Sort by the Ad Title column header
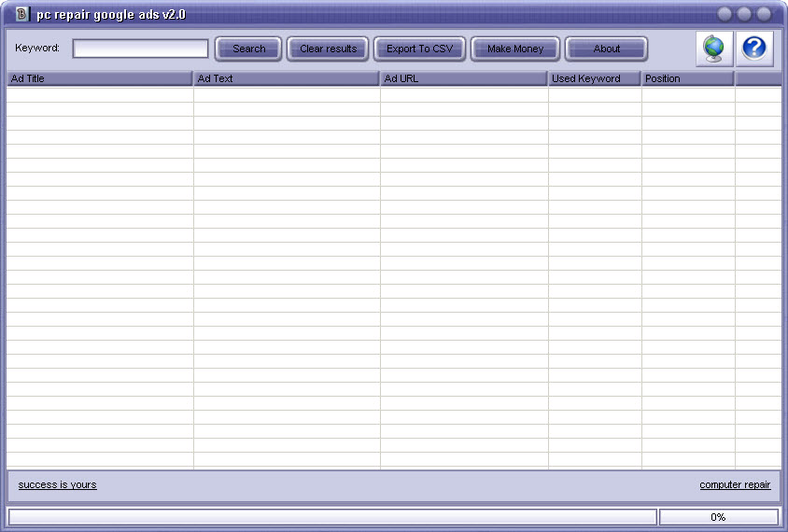The image size is (788, 532). [99, 78]
